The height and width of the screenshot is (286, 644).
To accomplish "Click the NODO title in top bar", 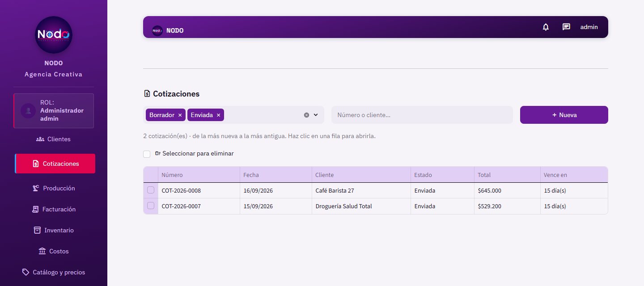I will pyautogui.click(x=175, y=31).
